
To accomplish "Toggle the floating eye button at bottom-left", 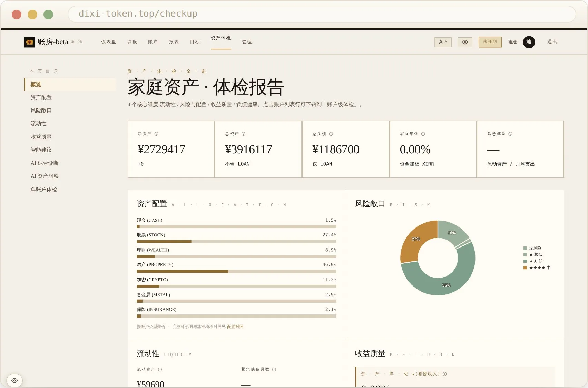I will pyautogui.click(x=14, y=380).
